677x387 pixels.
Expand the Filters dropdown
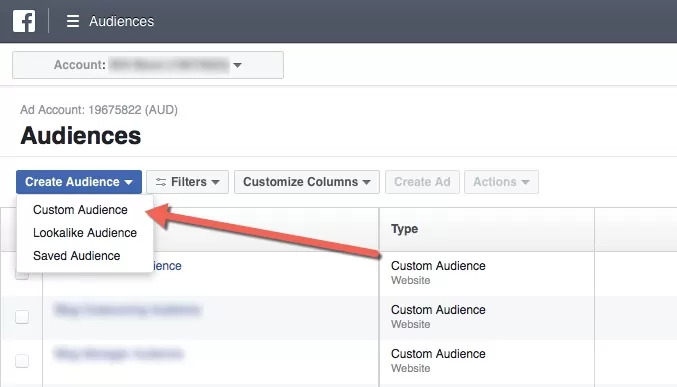click(187, 182)
